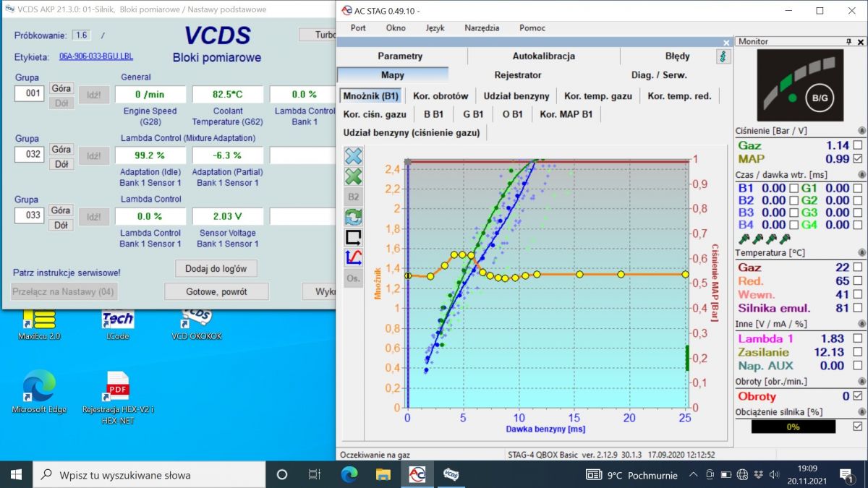Enable the Red. temperature checkbox
Screen dimensions: 868x488
[857, 281]
